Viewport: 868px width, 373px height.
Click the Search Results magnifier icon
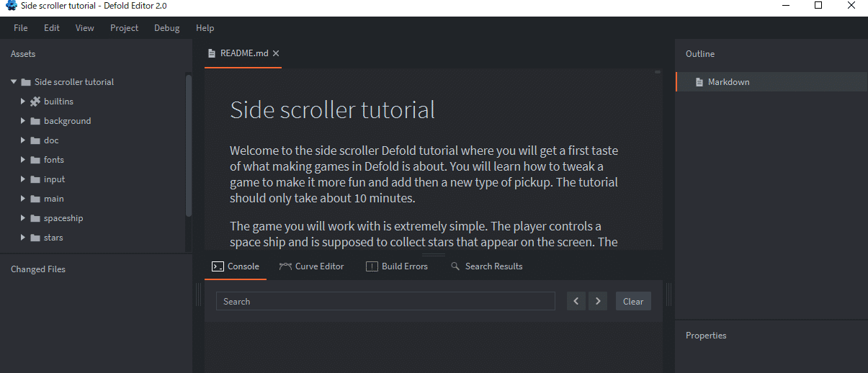pyautogui.click(x=455, y=266)
